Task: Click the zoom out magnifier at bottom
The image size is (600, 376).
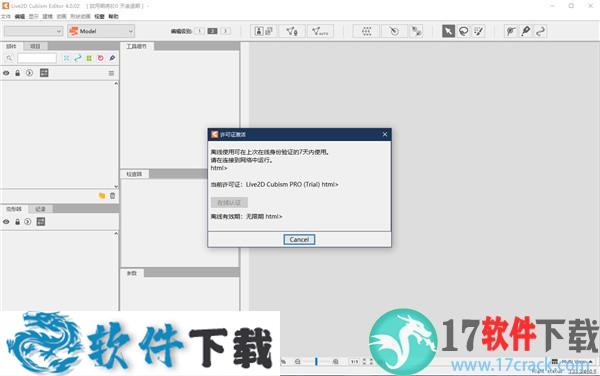Action: point(298,361)
